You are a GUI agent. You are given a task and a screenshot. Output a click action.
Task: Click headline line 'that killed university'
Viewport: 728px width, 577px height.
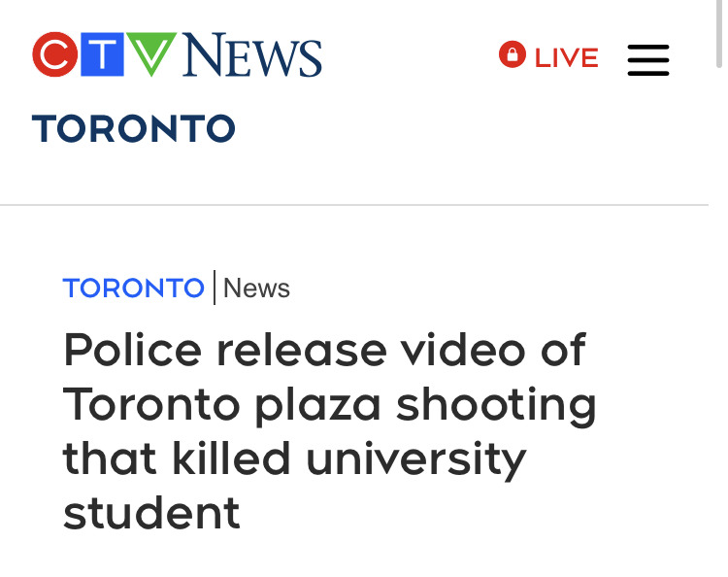pyautogui.click(x=294, y=459)
